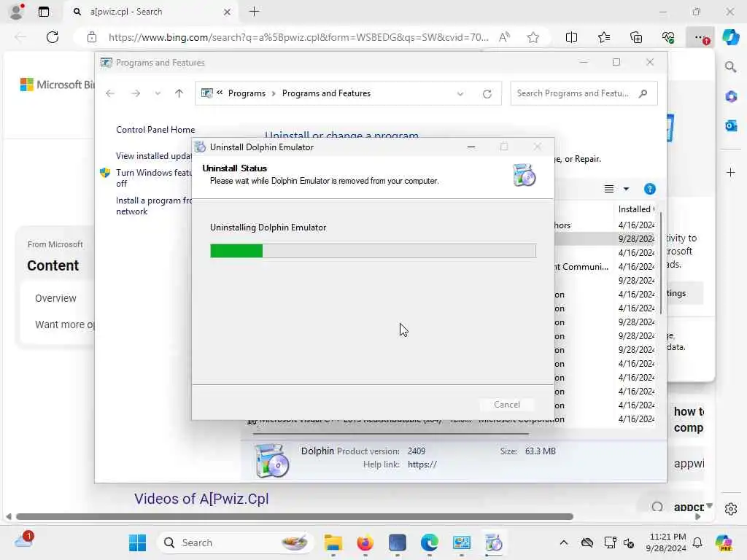Add a sidebar app with plus

point(731,172)
